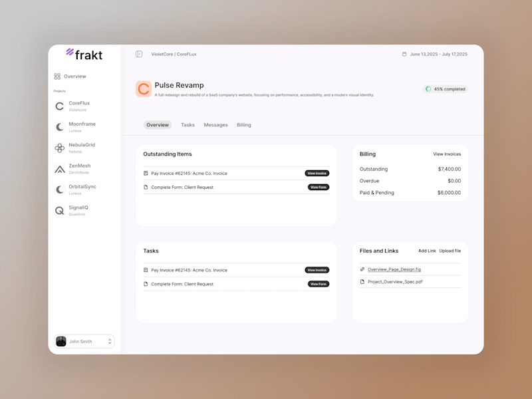This screenshot has width=532, height=399.
Task: Click the orange Pulse Revamp project logo
Action: pyautogui.click(x=144, y=89)
